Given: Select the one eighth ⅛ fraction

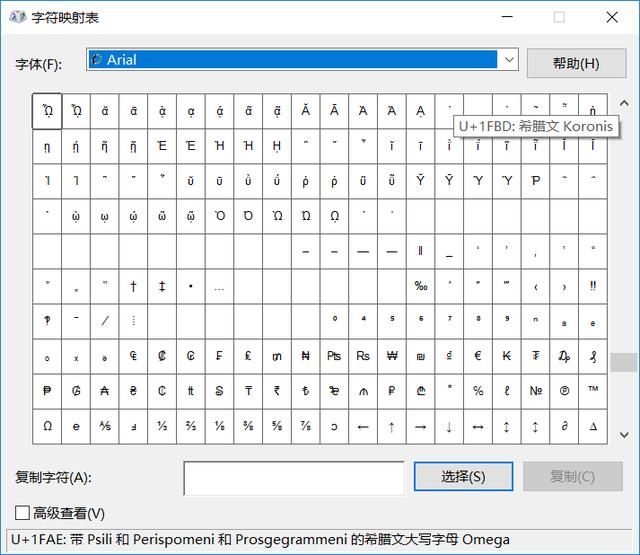Looking at the screenshot, I should point(220,426).
